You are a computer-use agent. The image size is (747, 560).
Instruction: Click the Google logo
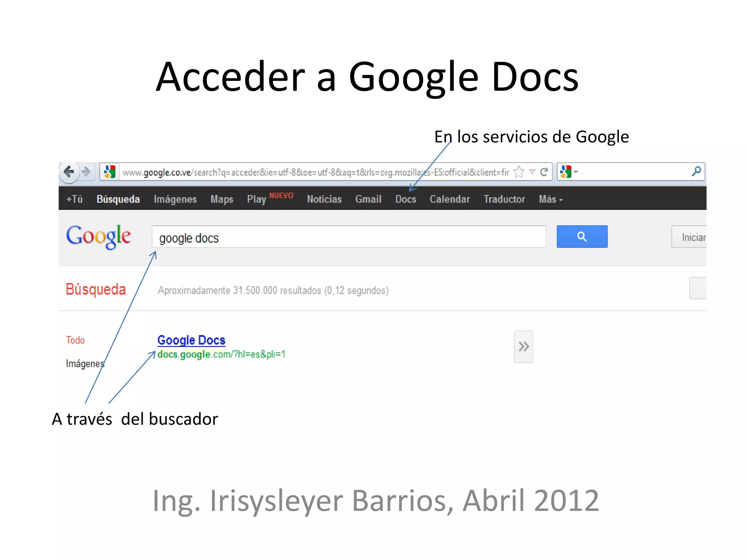coord(98,237)
